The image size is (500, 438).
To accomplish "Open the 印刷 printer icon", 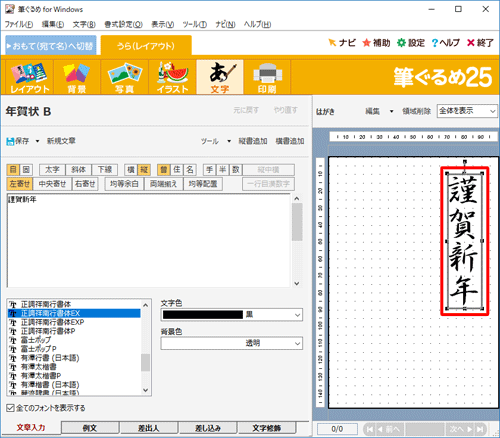I will click(x=267, y=77).
